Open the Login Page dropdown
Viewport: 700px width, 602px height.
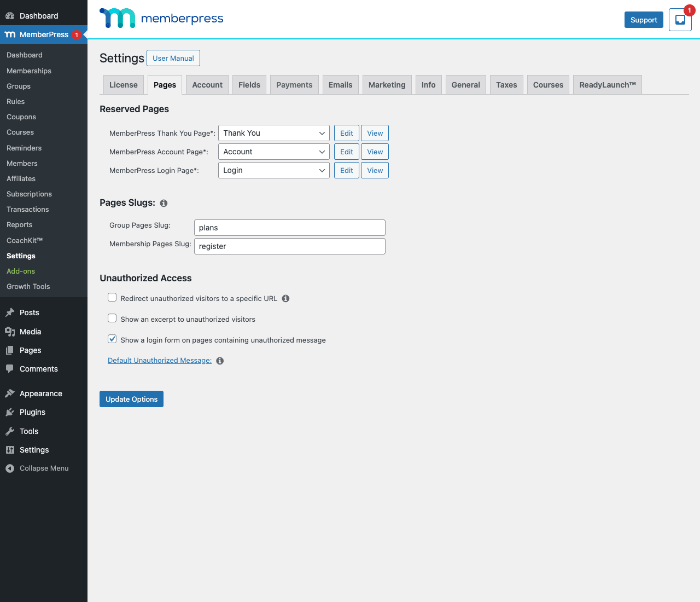[274, 170]
